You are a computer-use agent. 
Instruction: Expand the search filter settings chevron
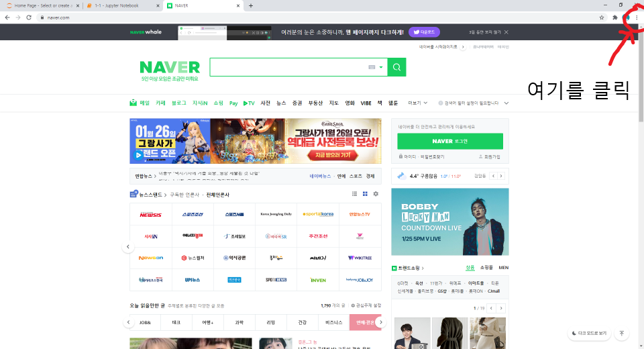[506, 103]
